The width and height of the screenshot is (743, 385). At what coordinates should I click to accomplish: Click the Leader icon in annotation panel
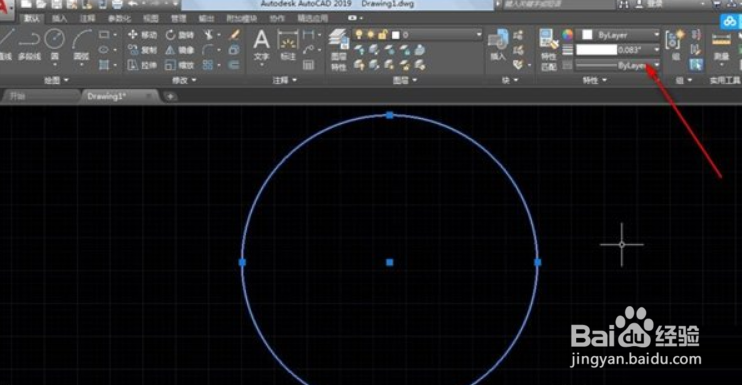point(308,50)
